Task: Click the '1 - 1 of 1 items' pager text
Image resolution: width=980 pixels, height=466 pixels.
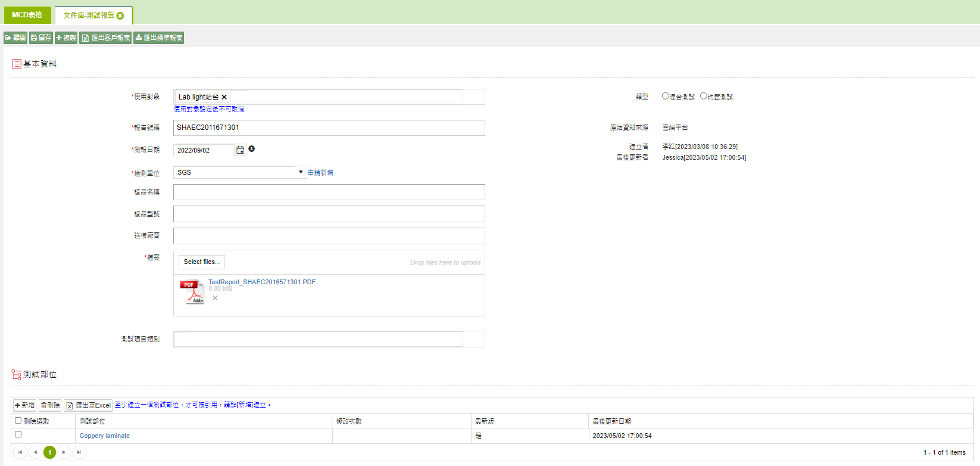Action: [x=944, y=452]
